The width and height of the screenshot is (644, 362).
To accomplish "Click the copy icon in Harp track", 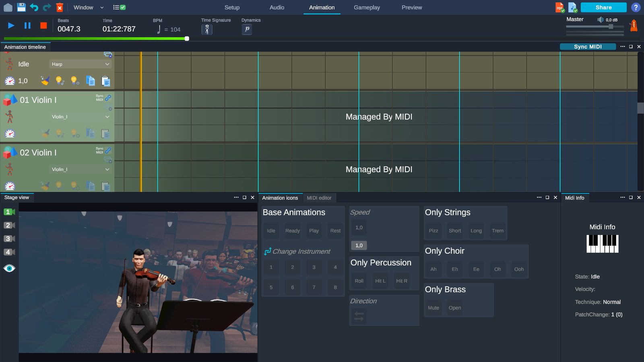I will (x=91, y=81).
